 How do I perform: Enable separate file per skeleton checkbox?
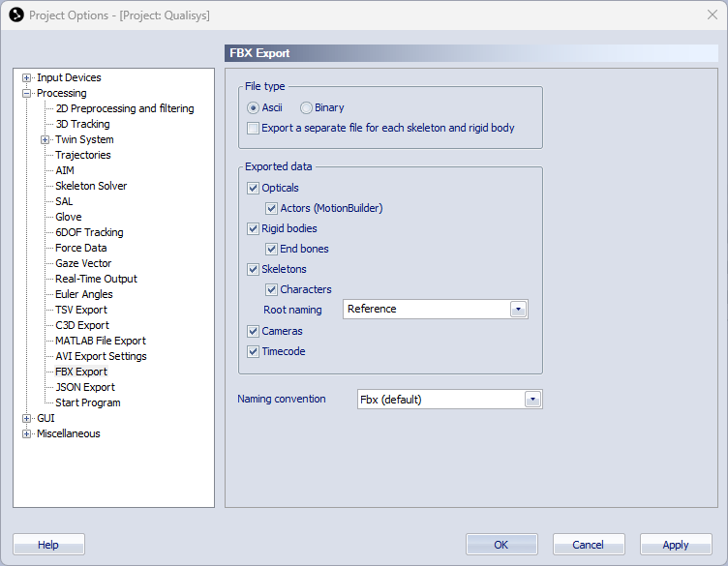click(x=253, y=128)
